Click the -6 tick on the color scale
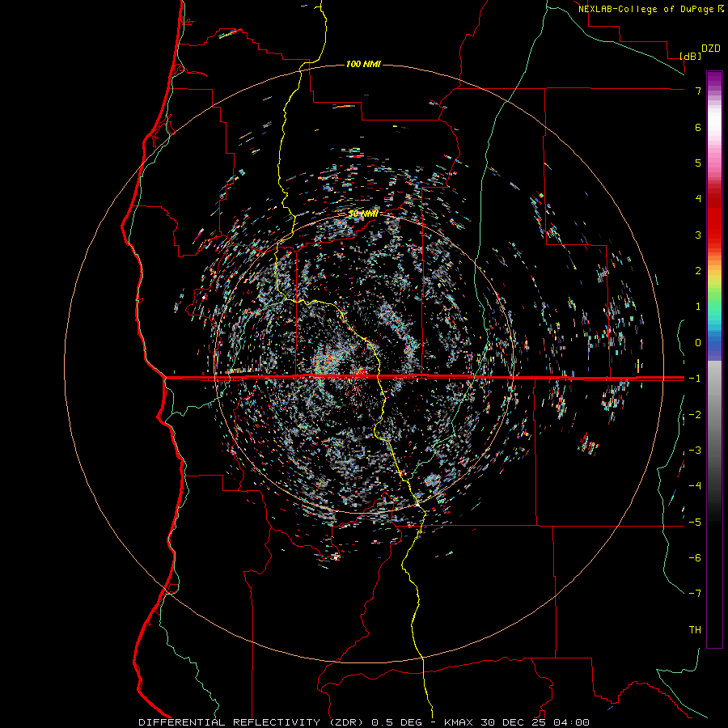Screen dimensions: 728x728 pyautogui.click(x=695, y=558)
